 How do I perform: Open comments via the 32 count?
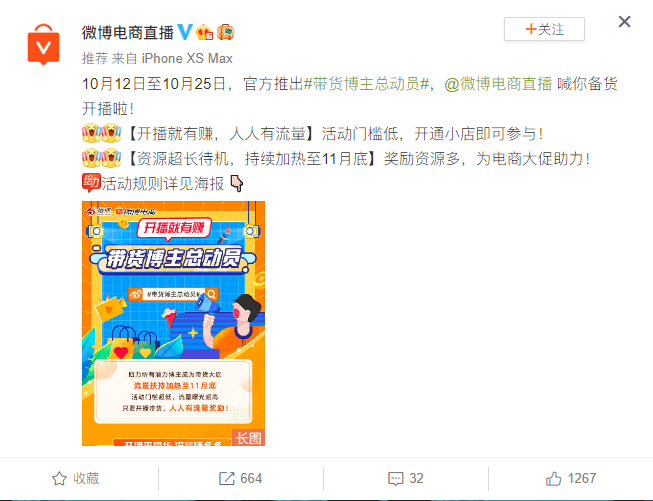click(x=416, y=479)
